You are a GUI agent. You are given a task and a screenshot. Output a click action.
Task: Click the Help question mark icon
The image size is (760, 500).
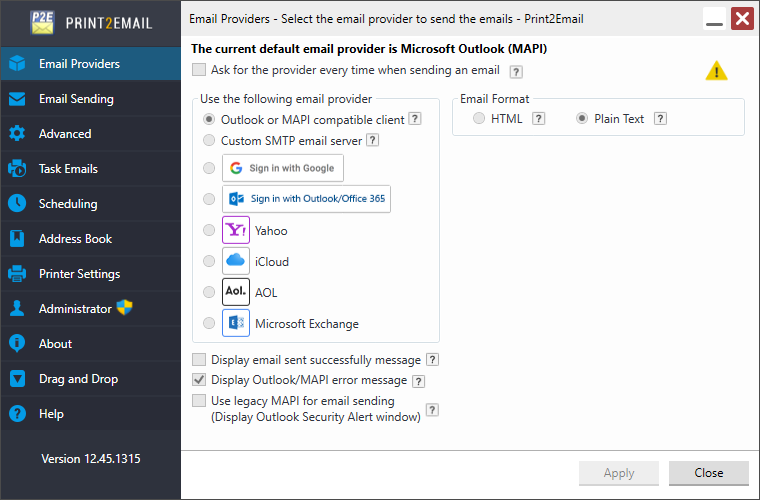(x=17, y=414)
